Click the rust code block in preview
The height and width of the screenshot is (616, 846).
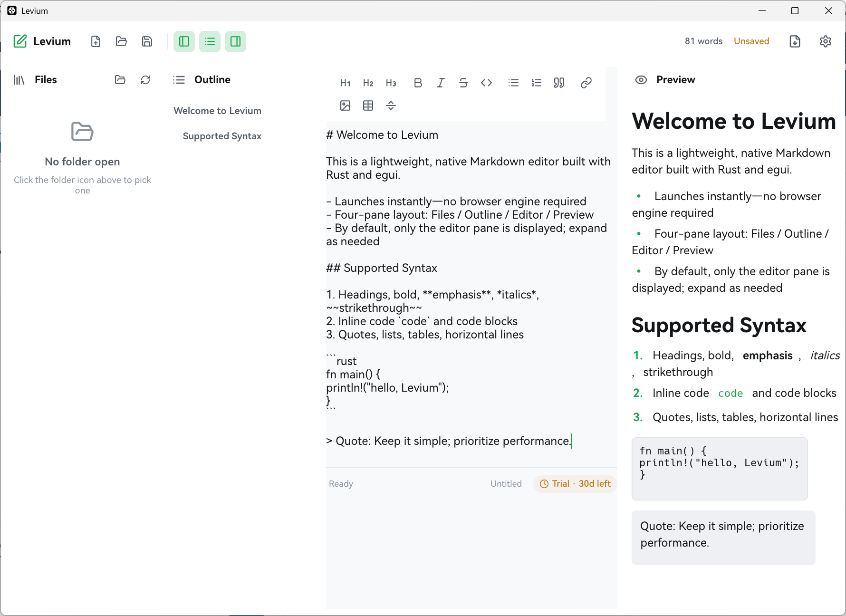click(x=720, y=469)
